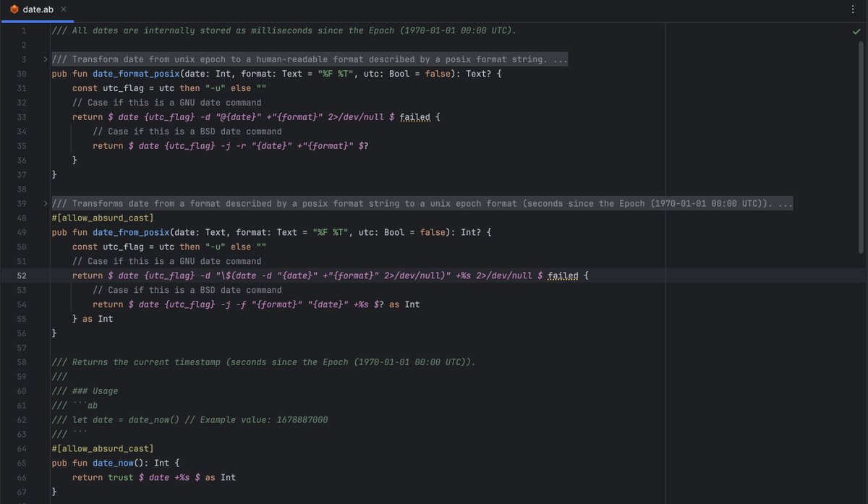Click 'Example value: 1678887000' comment text

click(264, 419)
